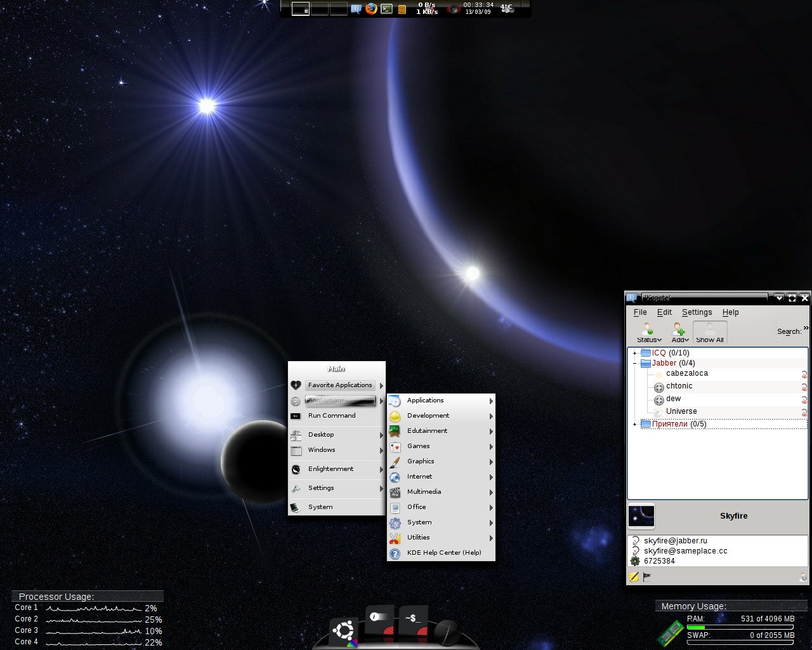Click the status icon for chtonic row
812x650 pixels.
(x=804, y=387)
